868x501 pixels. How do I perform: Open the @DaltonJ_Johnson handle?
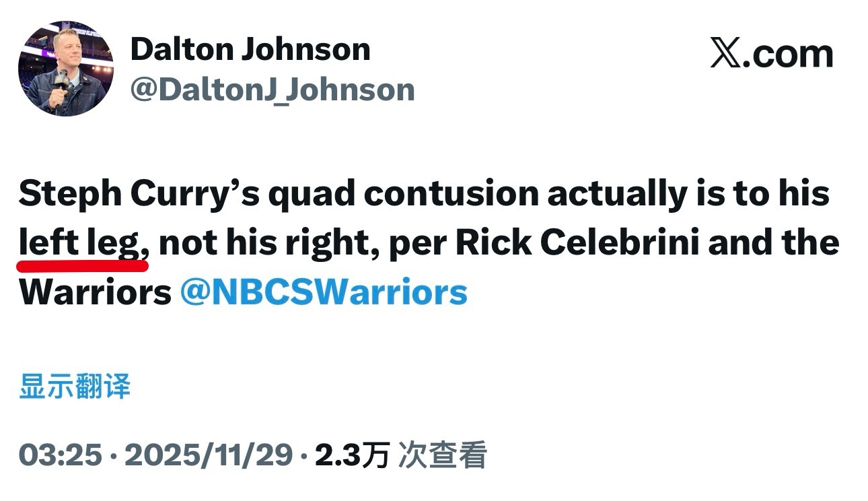tap(272, 90)
